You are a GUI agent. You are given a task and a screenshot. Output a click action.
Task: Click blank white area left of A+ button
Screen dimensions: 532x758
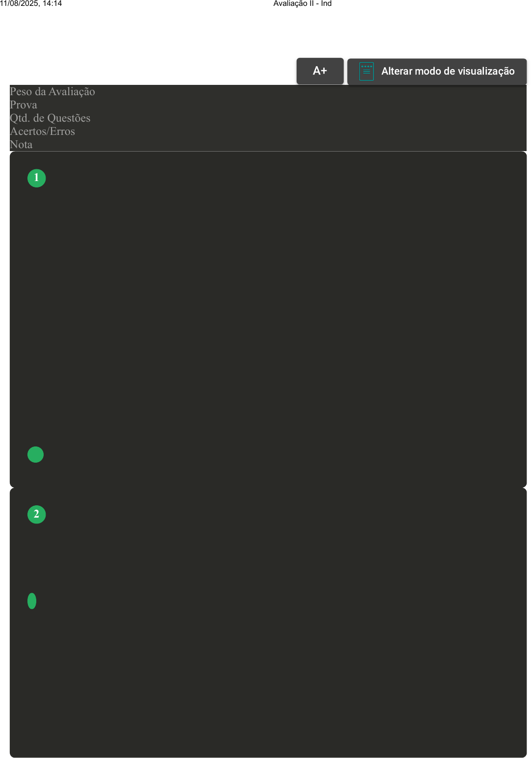point(147,69)
